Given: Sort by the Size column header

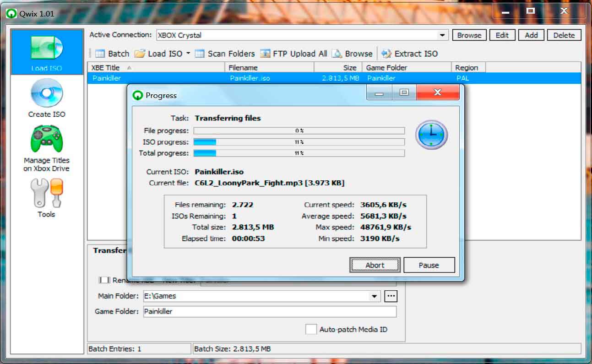Looking at the screenshot, I should pyautogui.click(x=338, y=68).
